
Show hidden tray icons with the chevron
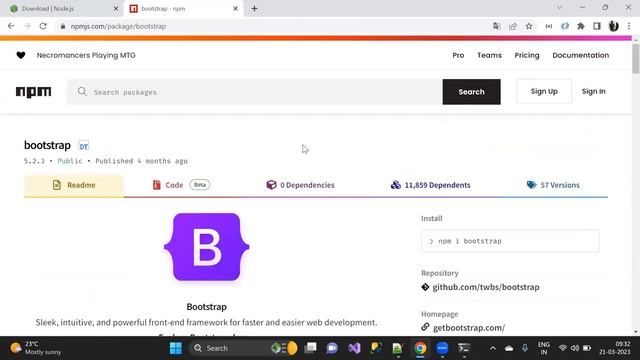(x=493, y=348)
